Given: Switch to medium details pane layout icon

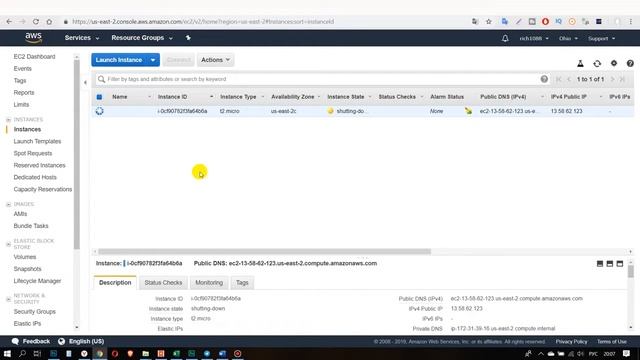Looking at the screenshot, I should (610, 264).
